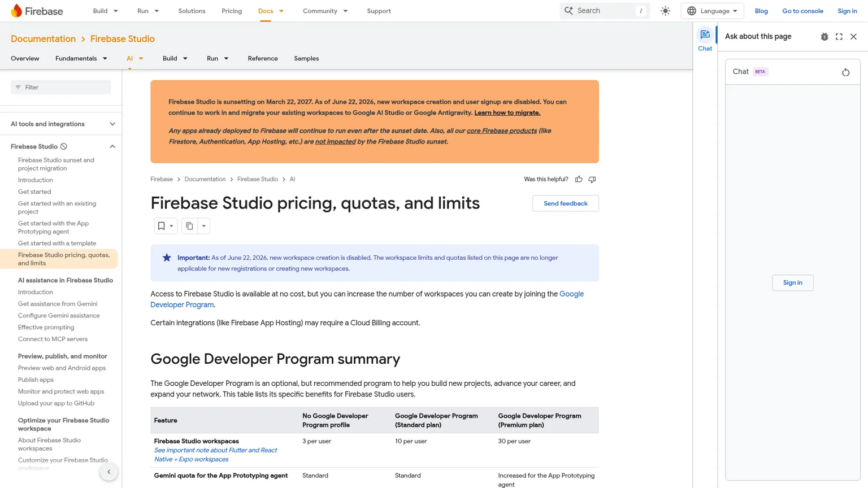Follow the Learn how to migrate link
Screen dimensions: 868x488
point(507,113)
